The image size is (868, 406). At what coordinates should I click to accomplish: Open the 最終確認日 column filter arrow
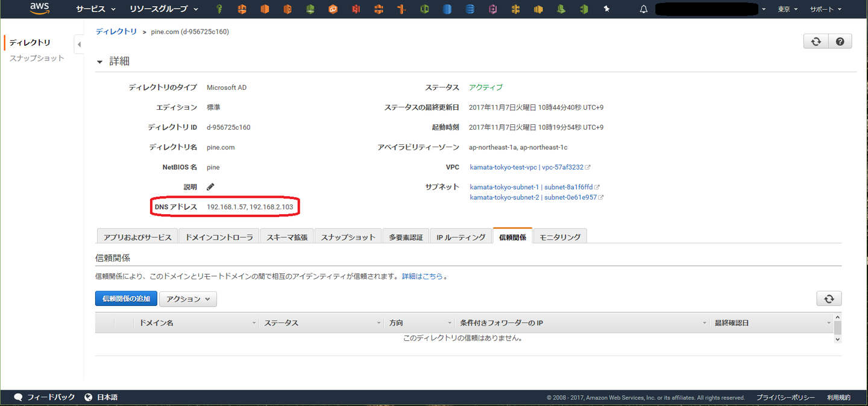click(829, 323)
